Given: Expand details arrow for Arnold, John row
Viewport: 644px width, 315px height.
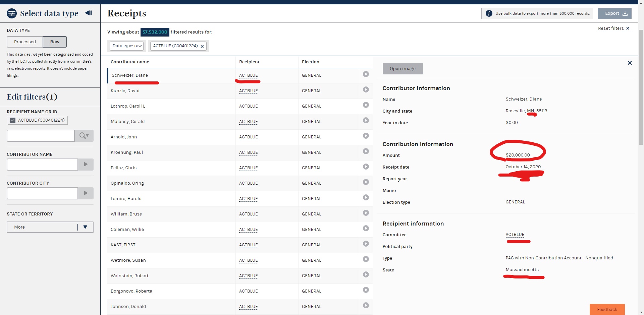Looking at the screenshot, I should point(366,136).
